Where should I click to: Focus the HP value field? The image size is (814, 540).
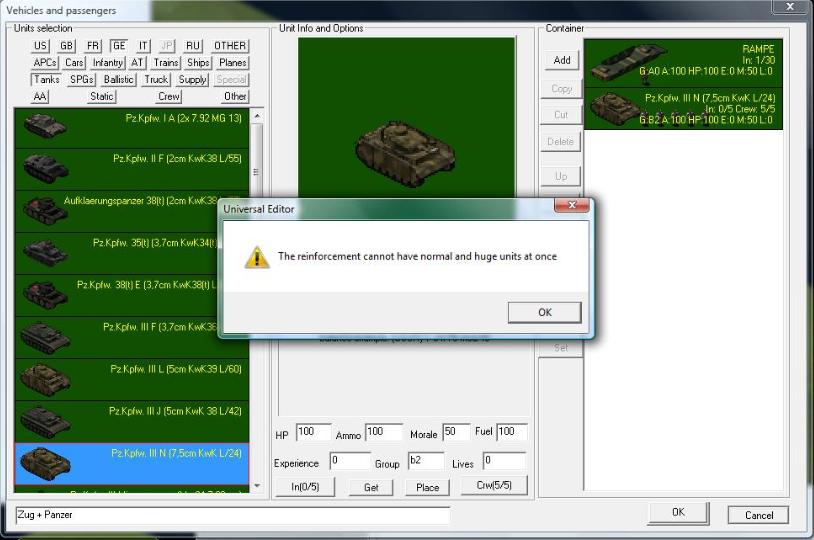pyautogui.click(x=314, y=432)
